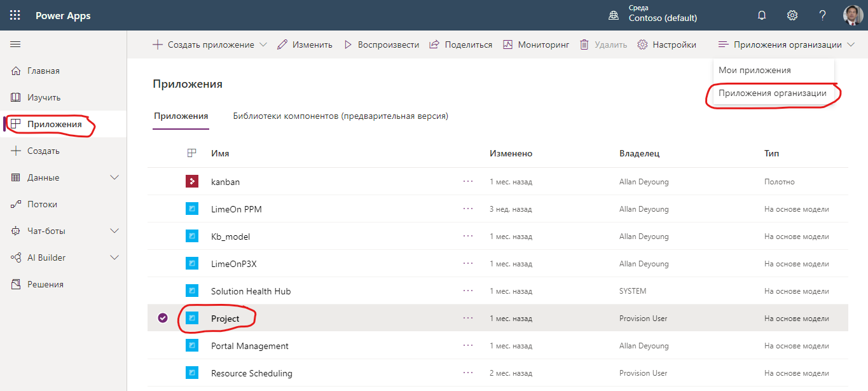Sort by the Изменено column header
The image size is (868, 391).
[x=511, y=153]
